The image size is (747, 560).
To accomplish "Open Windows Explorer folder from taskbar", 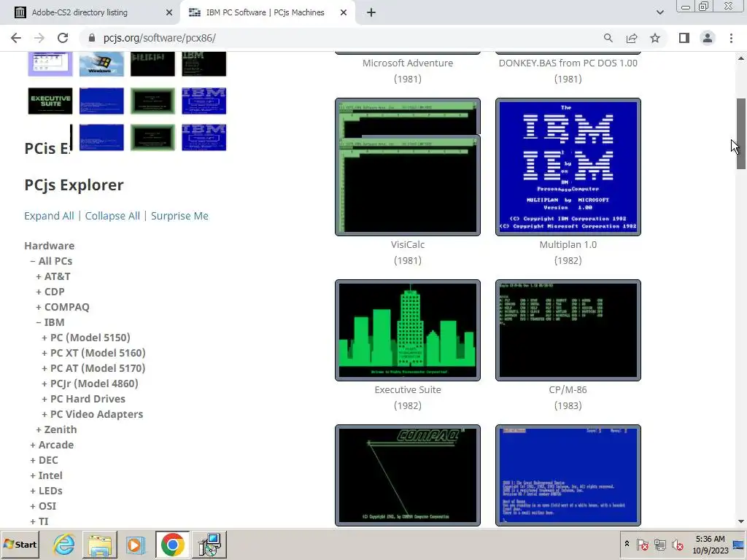I will pos(100,544).
